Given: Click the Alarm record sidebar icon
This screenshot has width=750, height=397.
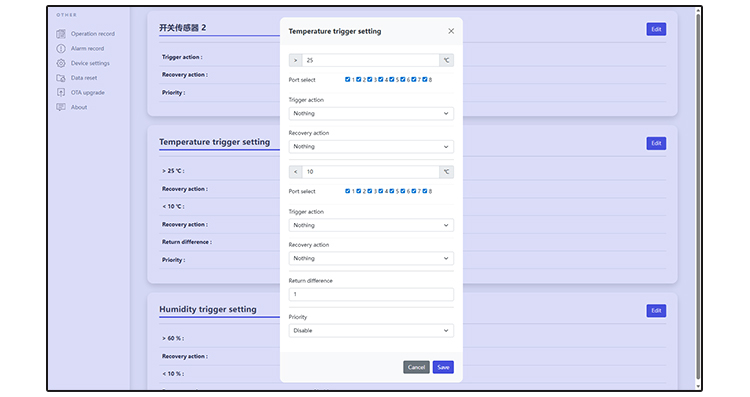Looking at the screenshot, I should click(x=61, y=49).
